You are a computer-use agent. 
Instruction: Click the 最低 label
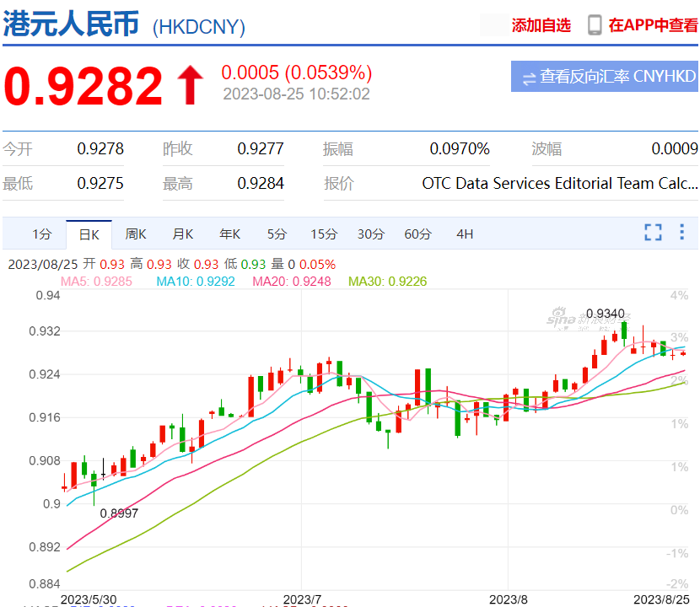[18, 184]
